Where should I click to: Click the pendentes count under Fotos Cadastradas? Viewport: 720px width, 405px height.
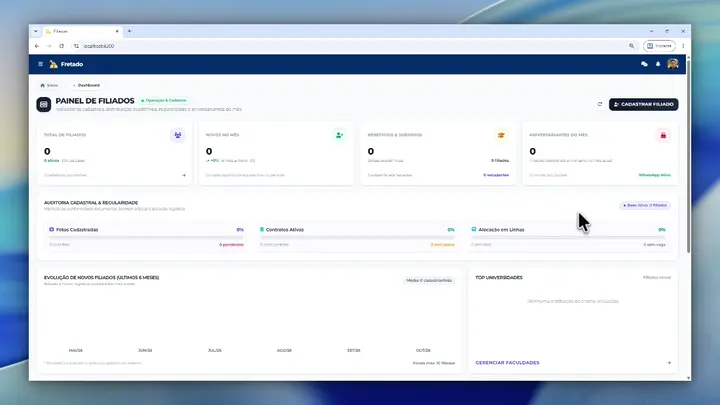tap(231, 245)
